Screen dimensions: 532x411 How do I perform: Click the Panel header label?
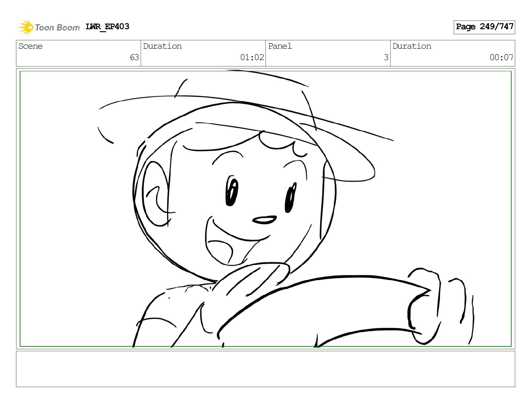(280, 46)
